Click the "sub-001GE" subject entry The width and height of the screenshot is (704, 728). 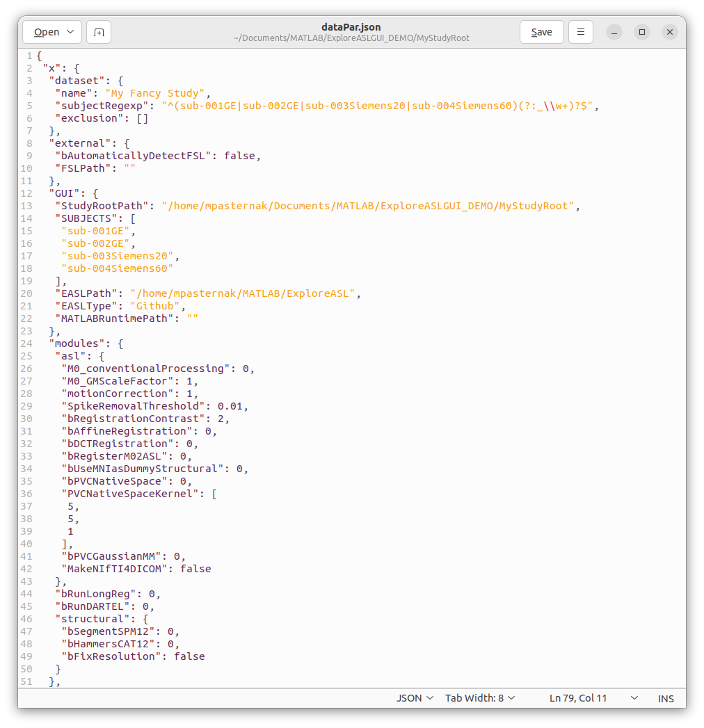(x=96, y=232)
